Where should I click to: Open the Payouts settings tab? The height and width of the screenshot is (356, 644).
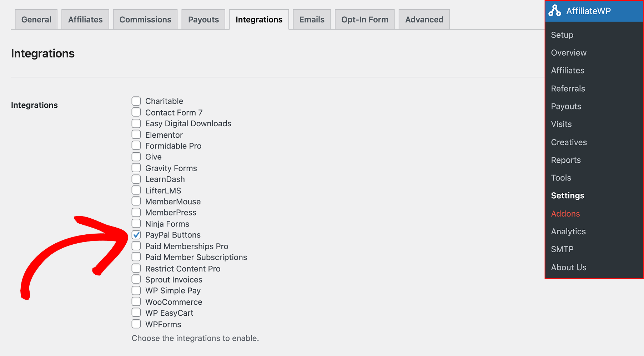203,20
